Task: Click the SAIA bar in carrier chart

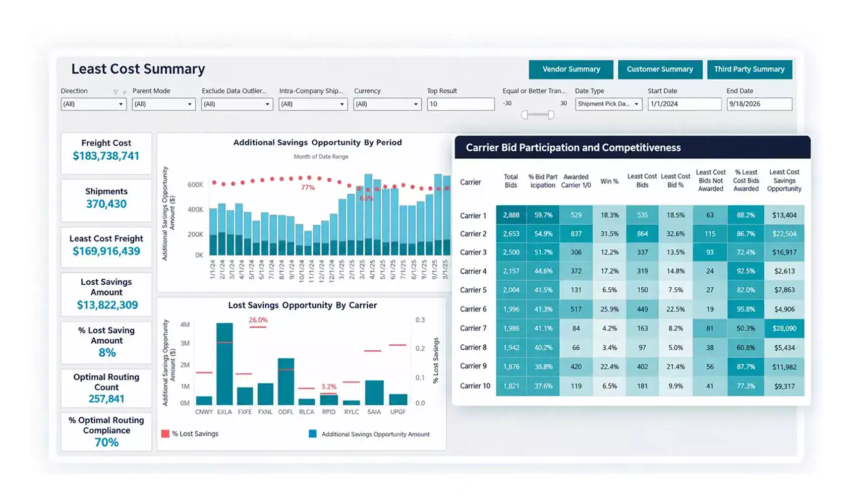Action: pyautogui.click(x=374, y=393)
